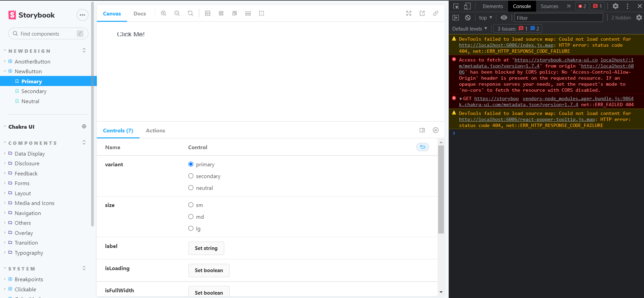Switch to the Docs tab

pyautogui.click(x=140, y=14)
